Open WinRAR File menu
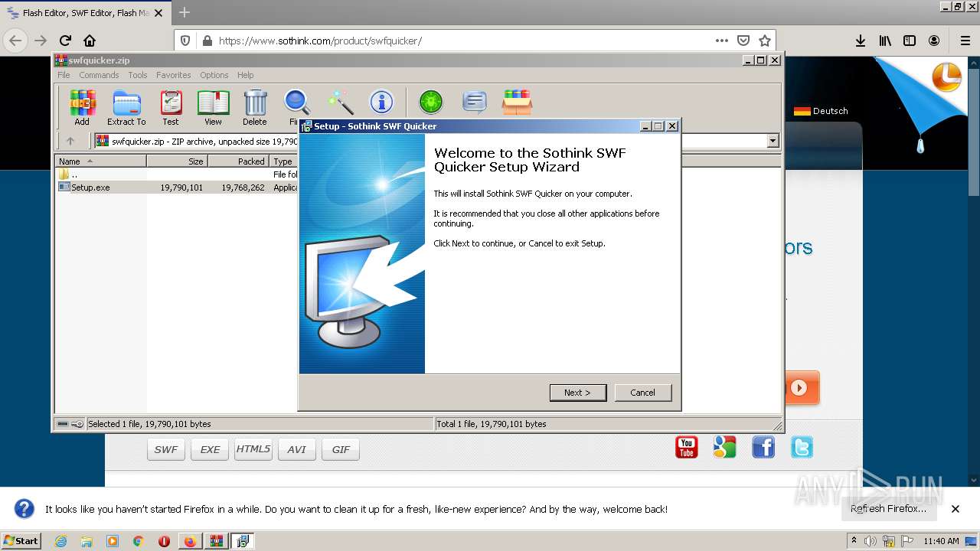 pyautogui.click(x=64, y=75)
